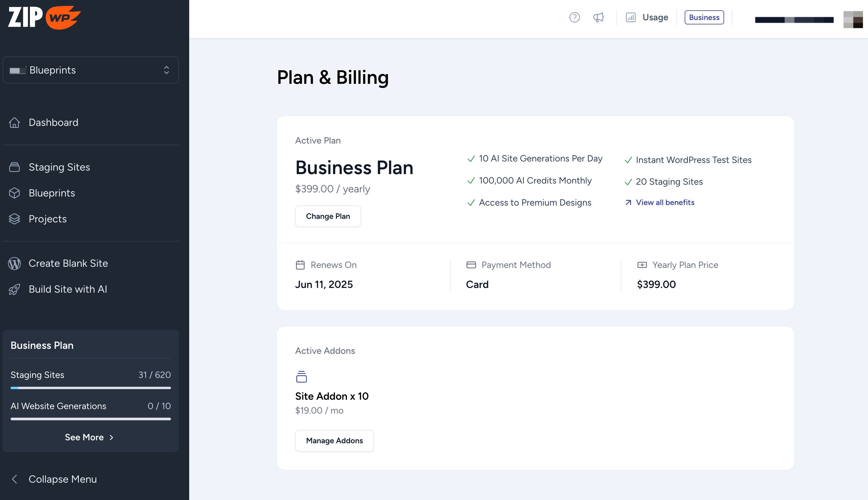Click the rocket icon for Build Site with AI
This screenshot has height=500, width=868.
click(x=14, y=289)
